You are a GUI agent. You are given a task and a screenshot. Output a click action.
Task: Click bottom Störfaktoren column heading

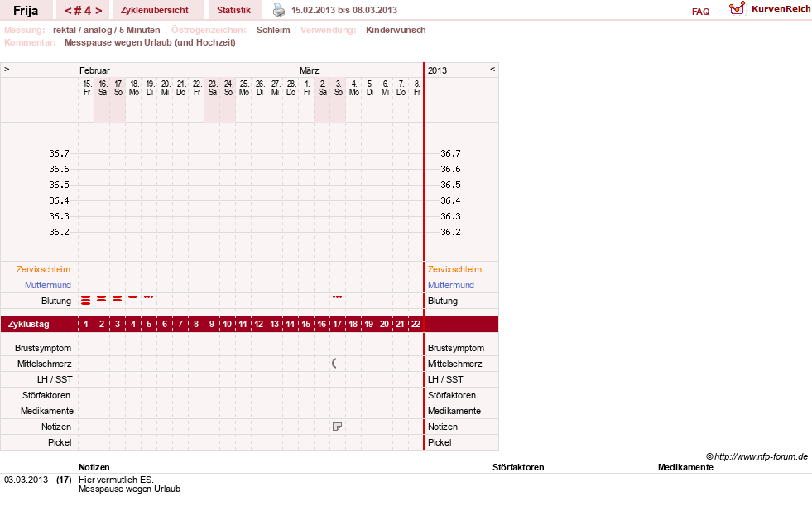pos(518,467)
